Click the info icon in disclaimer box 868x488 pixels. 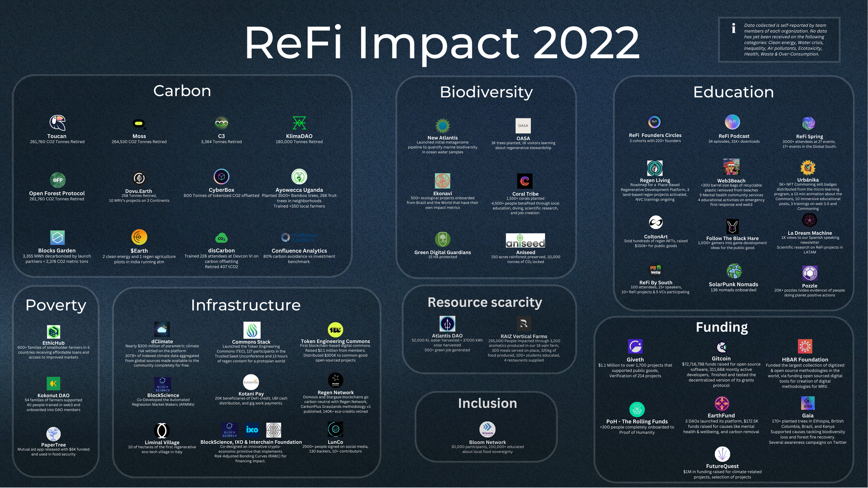733,29
